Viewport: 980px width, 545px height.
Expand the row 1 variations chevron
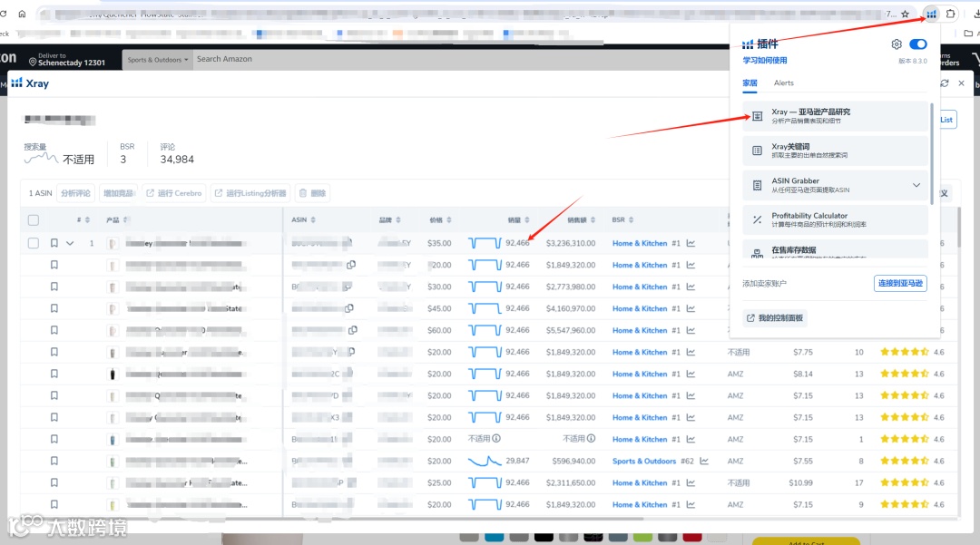(x=70, y=243)
